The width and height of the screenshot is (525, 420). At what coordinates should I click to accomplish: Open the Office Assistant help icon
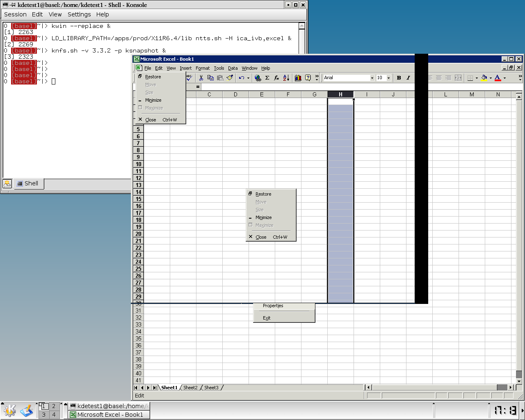tap(308, 78)
